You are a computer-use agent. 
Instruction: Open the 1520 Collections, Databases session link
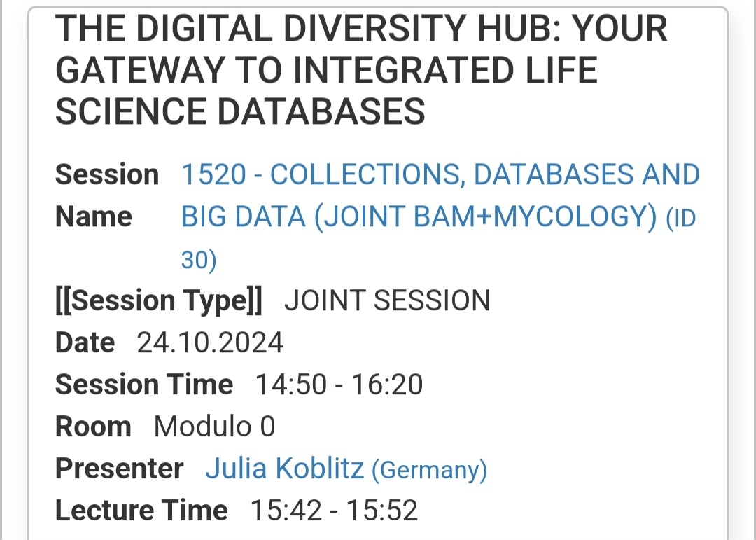[x=440, y=175]
